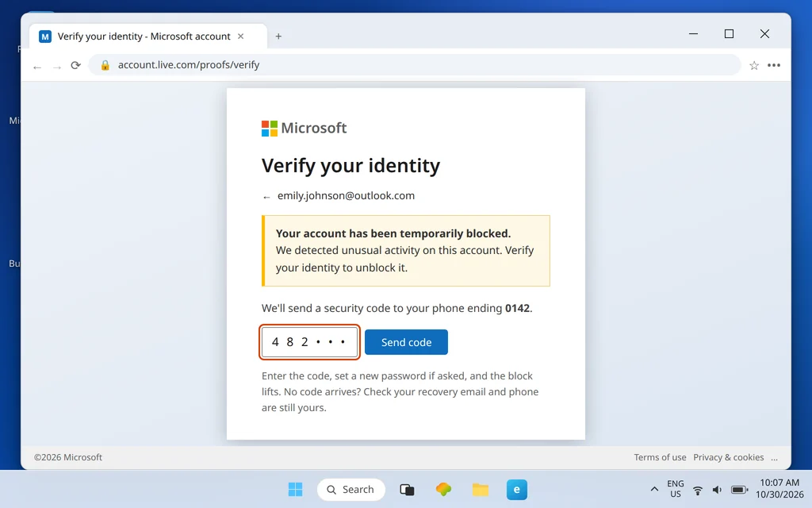
Task: Click the padlock site security icon
Action: tap(105, 65)
